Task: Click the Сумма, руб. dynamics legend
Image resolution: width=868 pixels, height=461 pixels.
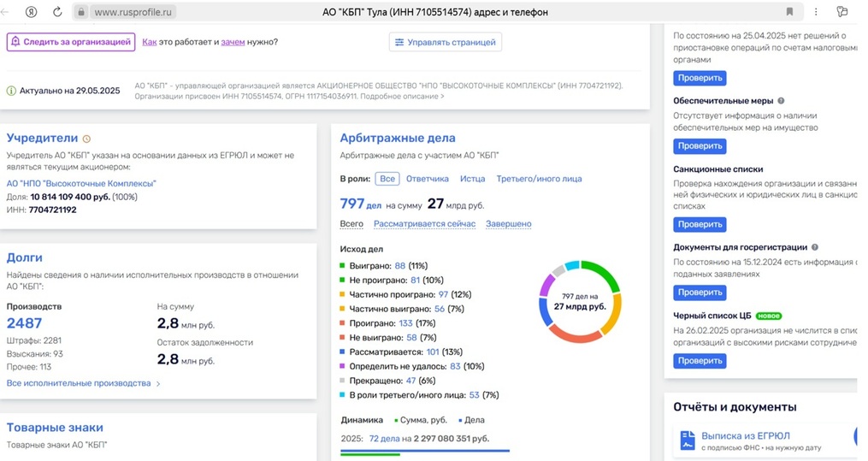Action: pyautogui.click(x=421, y=420)
